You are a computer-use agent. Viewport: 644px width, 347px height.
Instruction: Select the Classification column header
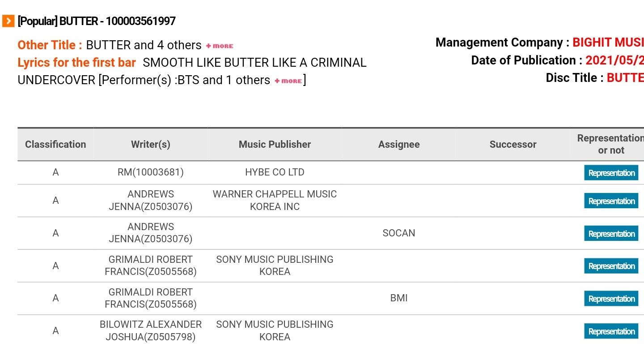(55, 144)
